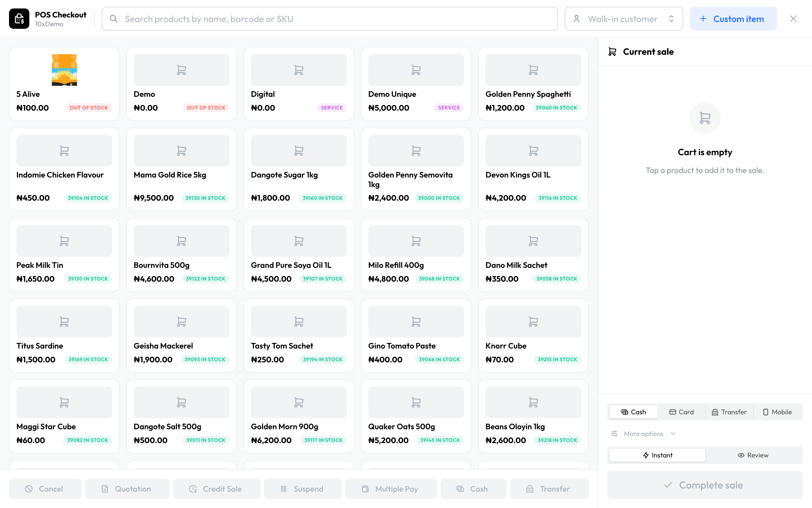This screenshot has width=812, height=508.
Task: Click the current sale cart icon
Action: (x=612, y=52)
